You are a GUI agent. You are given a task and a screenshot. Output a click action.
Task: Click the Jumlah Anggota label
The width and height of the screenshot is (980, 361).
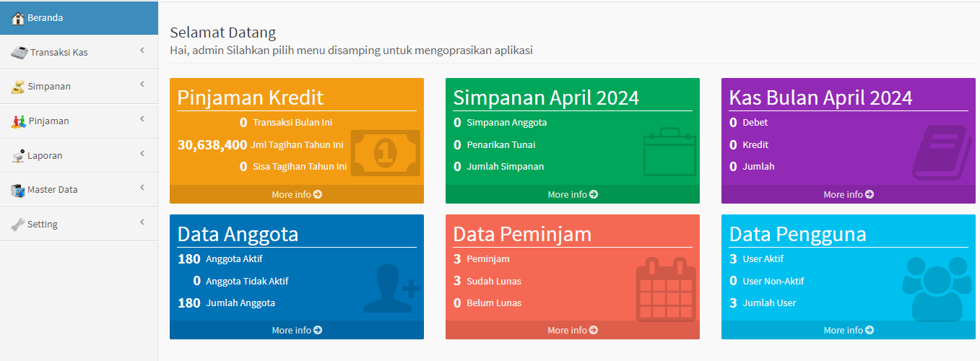[240, 303]
